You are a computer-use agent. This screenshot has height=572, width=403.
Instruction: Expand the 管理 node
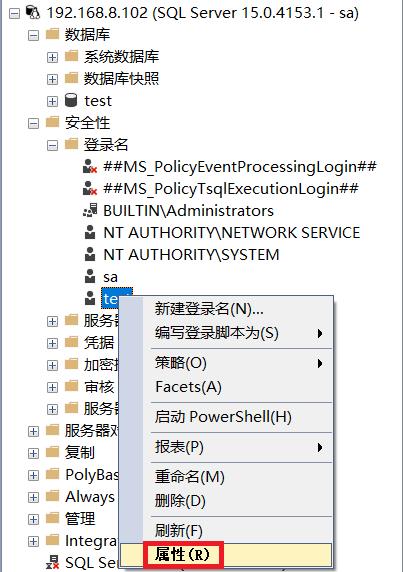[x=33, y=519]
